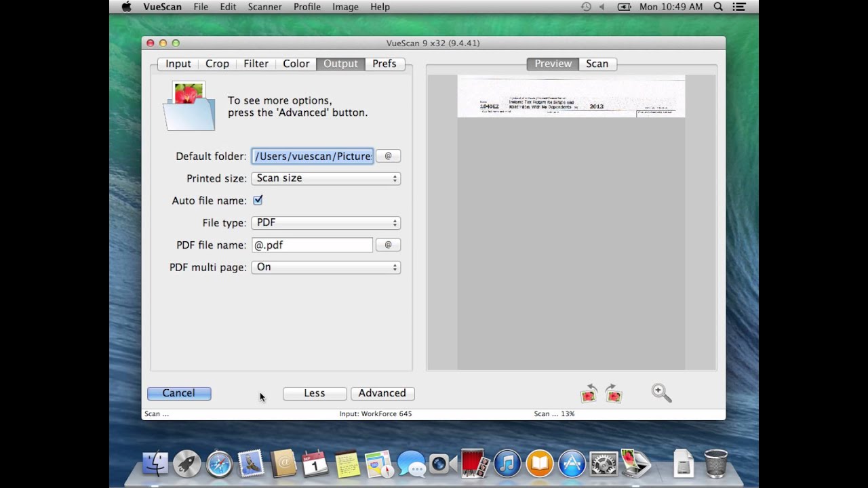
Task: Switch to the Crop tab
Action: coord(217,64)
